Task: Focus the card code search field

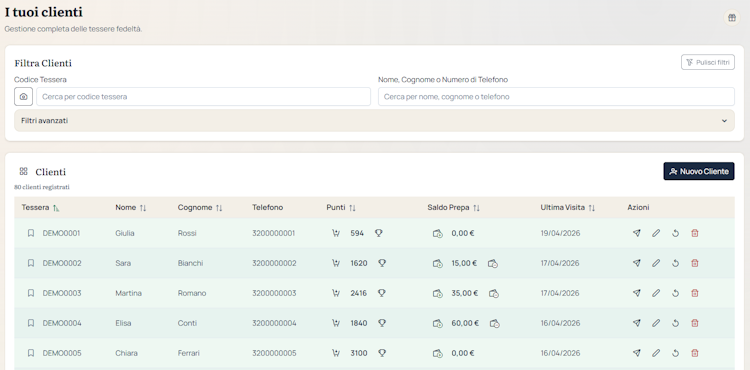Action: click(203, 97)
